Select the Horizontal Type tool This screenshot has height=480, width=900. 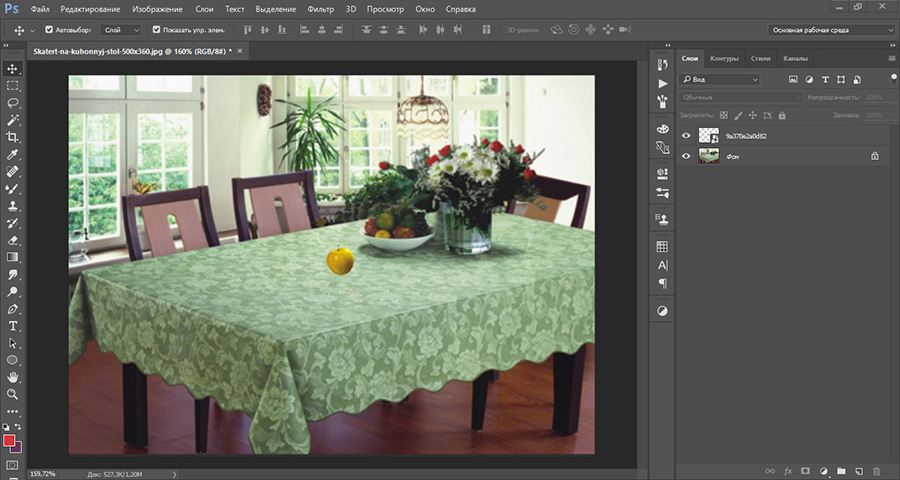pos(13,326)
